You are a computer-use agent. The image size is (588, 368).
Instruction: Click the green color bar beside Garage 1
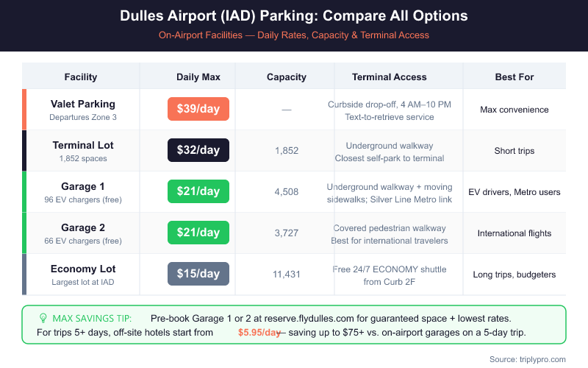(24, 191)
